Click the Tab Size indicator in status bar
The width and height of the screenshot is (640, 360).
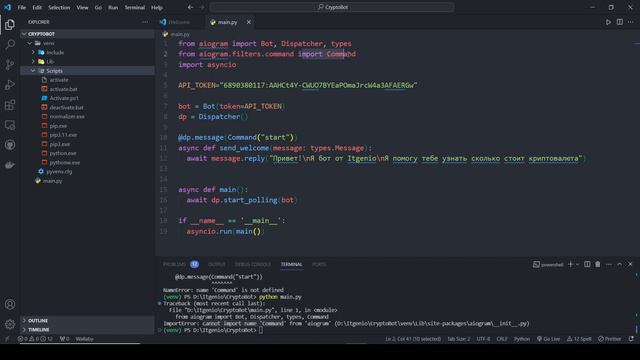click(459, 339)
